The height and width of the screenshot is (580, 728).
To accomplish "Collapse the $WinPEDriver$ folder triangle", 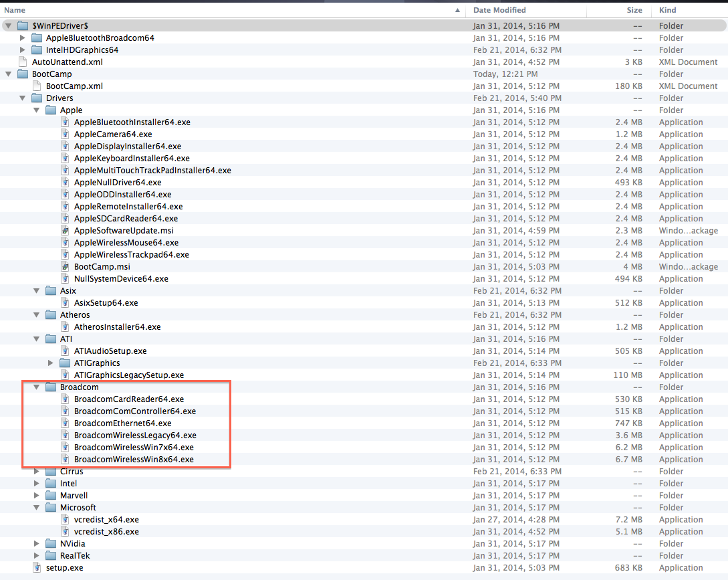I will tap(9, 25).
